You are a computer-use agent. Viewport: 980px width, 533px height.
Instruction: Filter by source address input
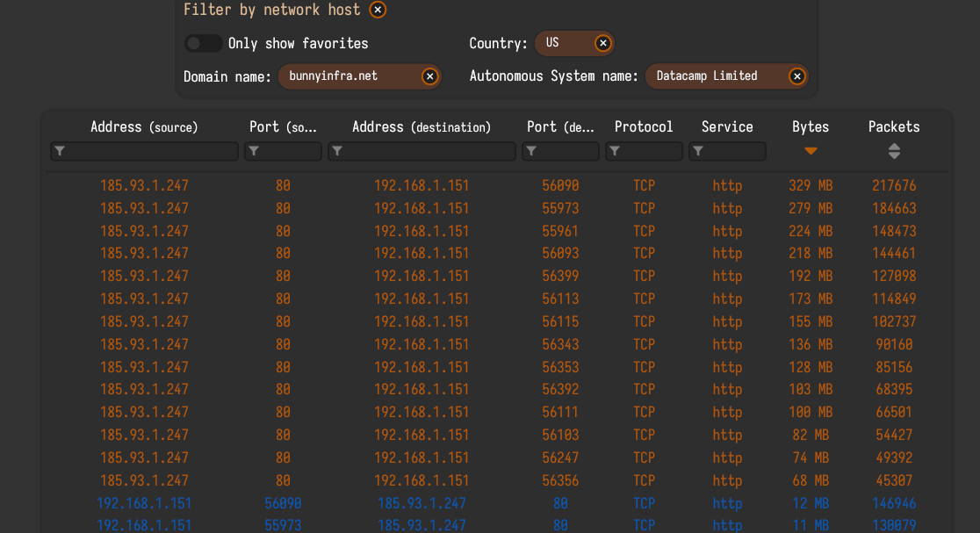pos(144,151)
